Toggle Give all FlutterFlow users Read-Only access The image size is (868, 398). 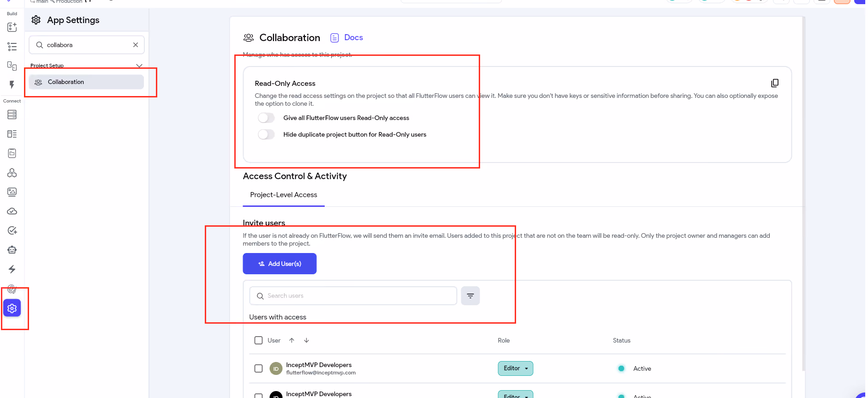tap(266, 118)
